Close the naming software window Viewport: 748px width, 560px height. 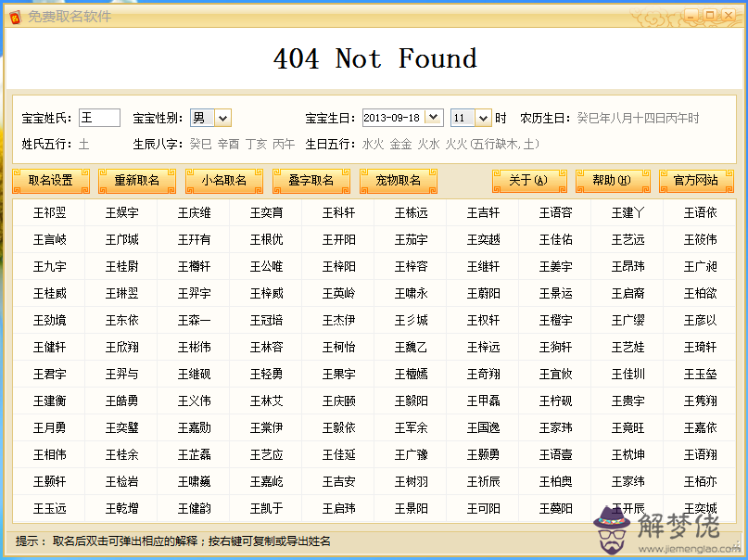point(729,15)
